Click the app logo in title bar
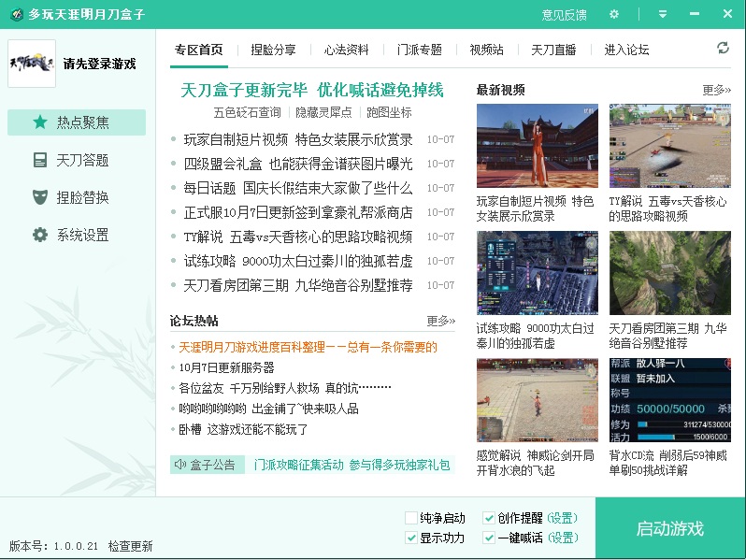The image size is (746, 560). pos(16,14)
